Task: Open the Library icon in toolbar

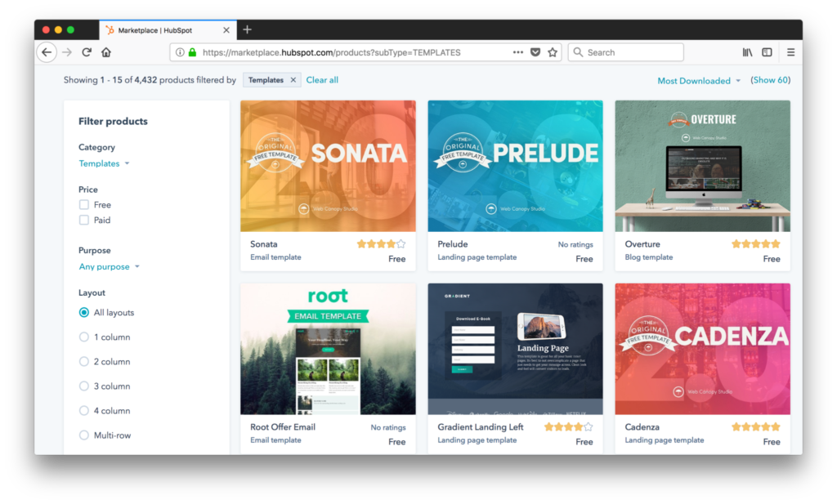Action: point(747,52)
